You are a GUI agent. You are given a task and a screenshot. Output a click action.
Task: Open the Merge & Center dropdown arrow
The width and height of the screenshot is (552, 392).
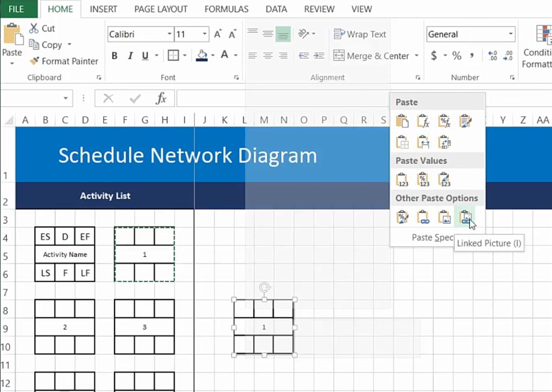pos(416,56)
